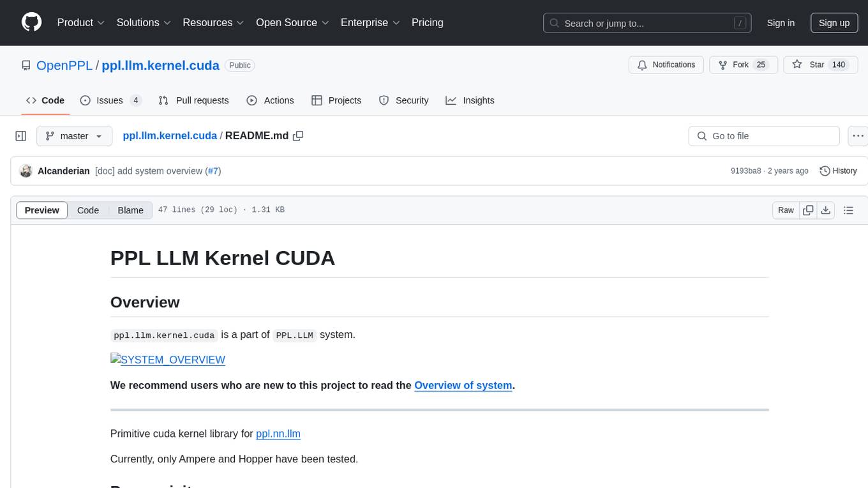The image size is (868, 488).
Task: Switch to the Security tab
Action: (403, 100)
